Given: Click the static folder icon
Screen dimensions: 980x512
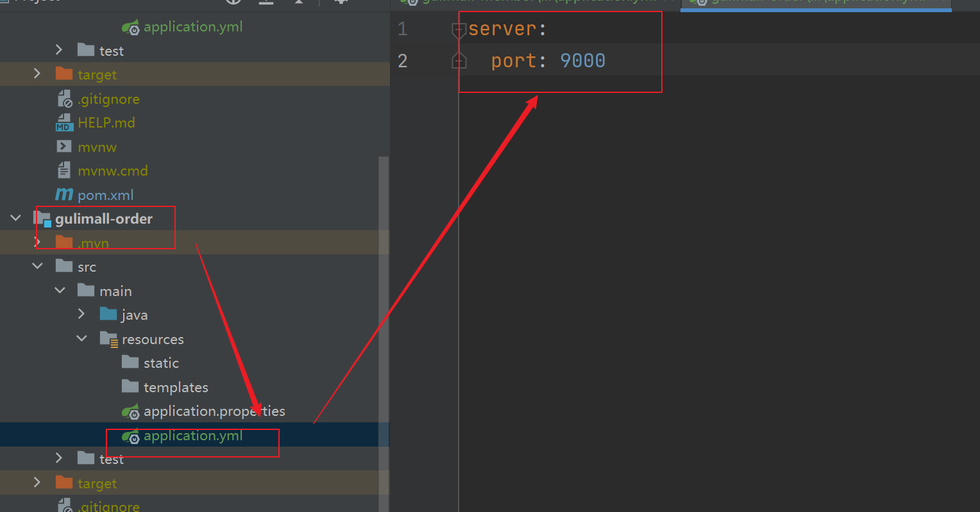Looking at the screenshot, I should 130,363.
